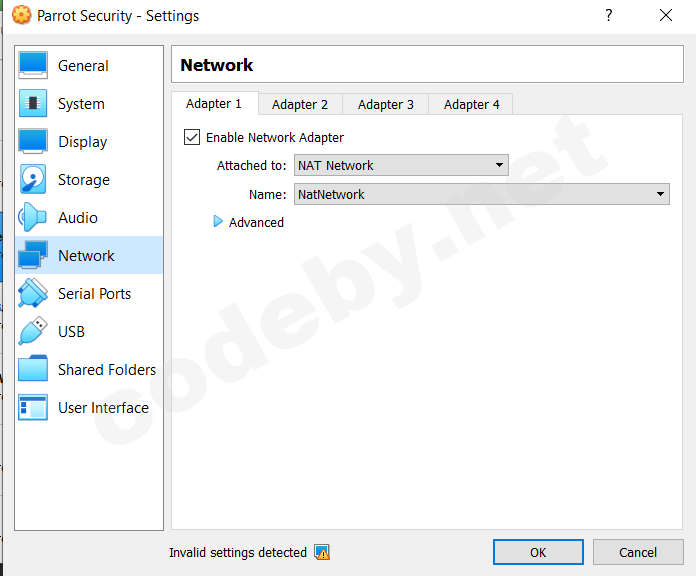Screen dimensions: 696x576
Task: Expand the Advanced section
Action: 218,222
